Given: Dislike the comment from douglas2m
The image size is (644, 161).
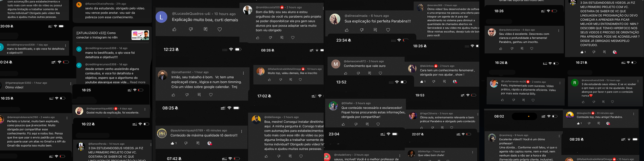Looking at the screenshot, I should [x=589, y=123].
